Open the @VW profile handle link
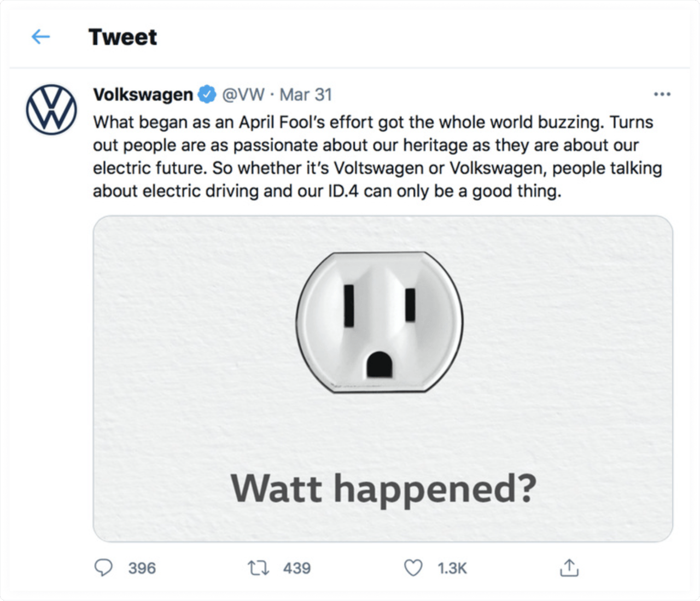700x601 pixels. [x=243, y=94]
